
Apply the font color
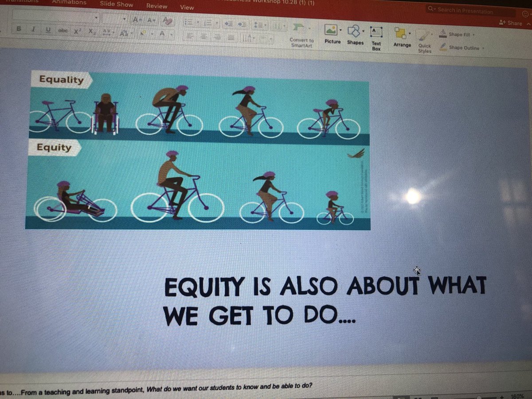tap(161, 34)
